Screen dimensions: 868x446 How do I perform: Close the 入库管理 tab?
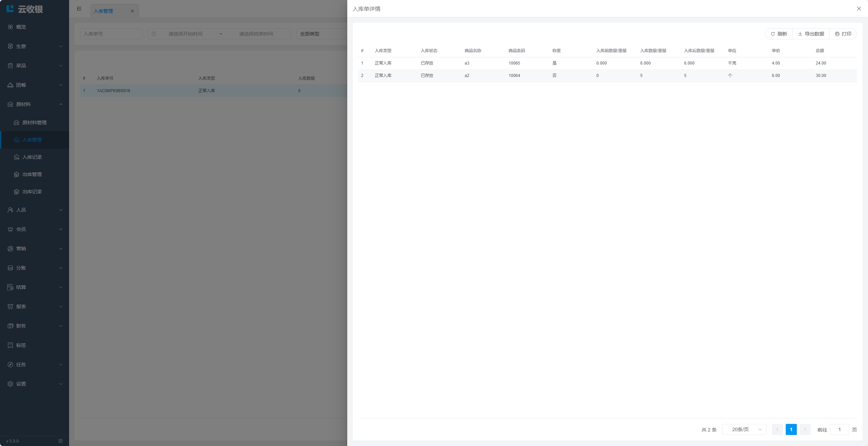132,11
